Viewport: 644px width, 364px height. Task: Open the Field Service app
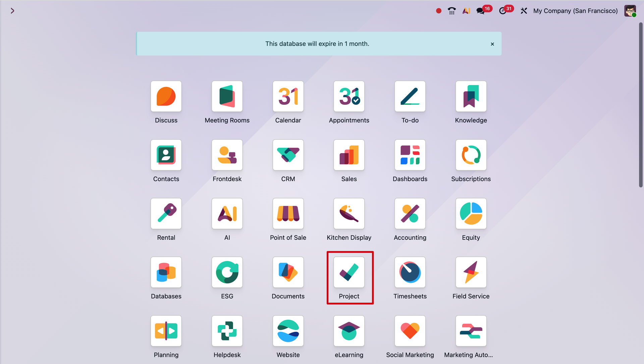coord(471,272)
